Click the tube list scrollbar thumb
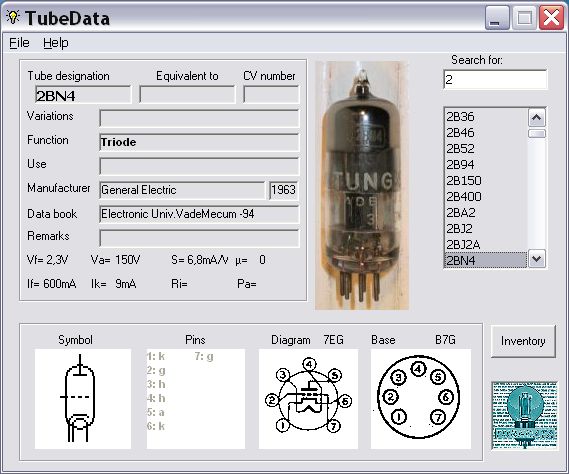The width and height of the screenshot is (569, 474). pos(537,134)
